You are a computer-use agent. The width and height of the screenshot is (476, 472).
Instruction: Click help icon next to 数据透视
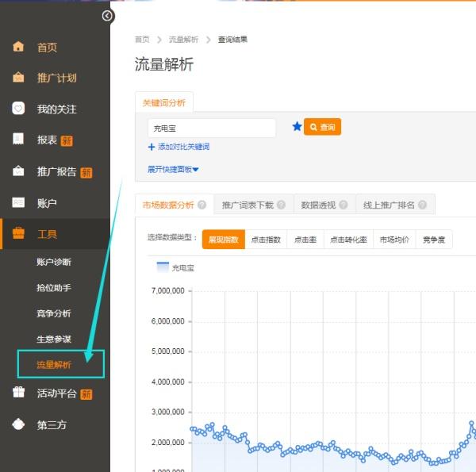point(344,205)
